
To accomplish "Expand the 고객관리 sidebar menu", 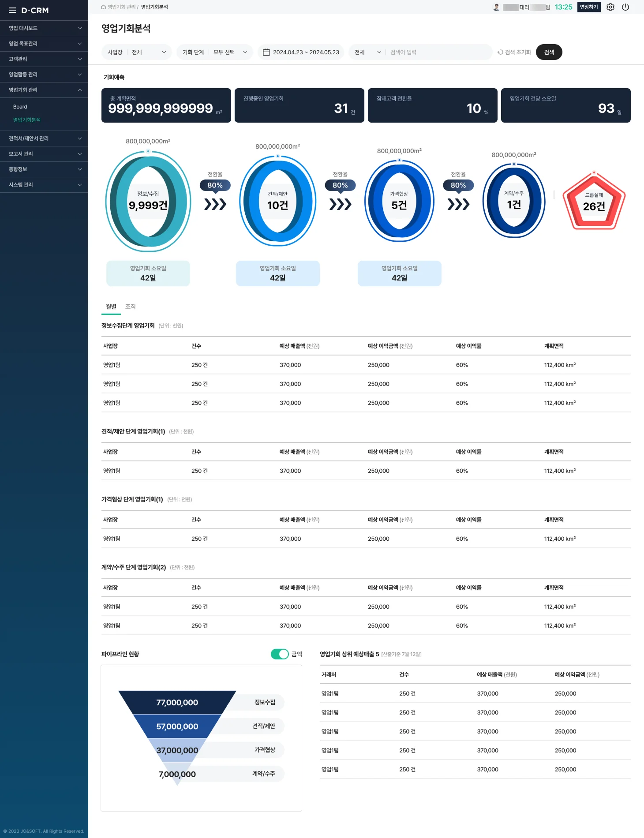I will pos(44,59).
